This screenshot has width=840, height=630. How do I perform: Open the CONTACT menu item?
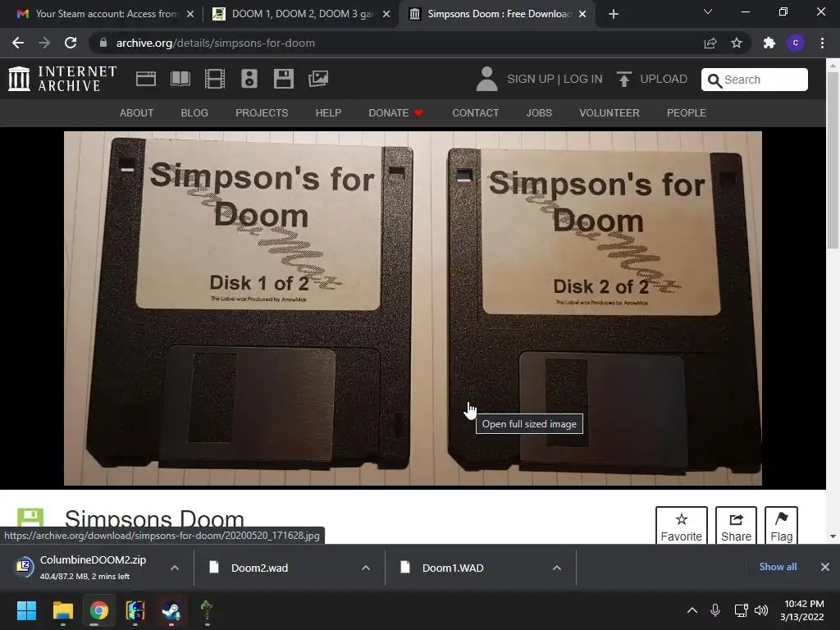475,113
